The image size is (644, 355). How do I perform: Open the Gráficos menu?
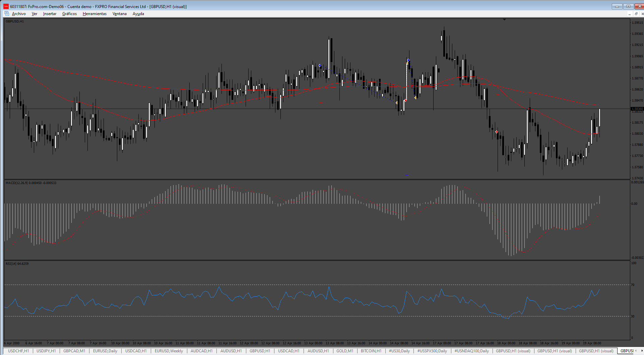coord(69,14)
